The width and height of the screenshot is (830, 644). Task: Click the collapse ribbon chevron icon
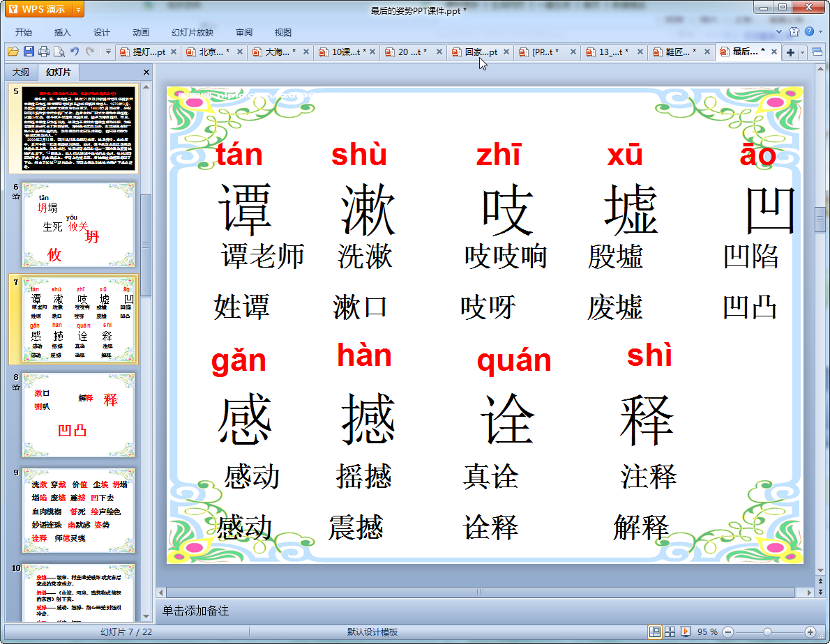point(779,32)
